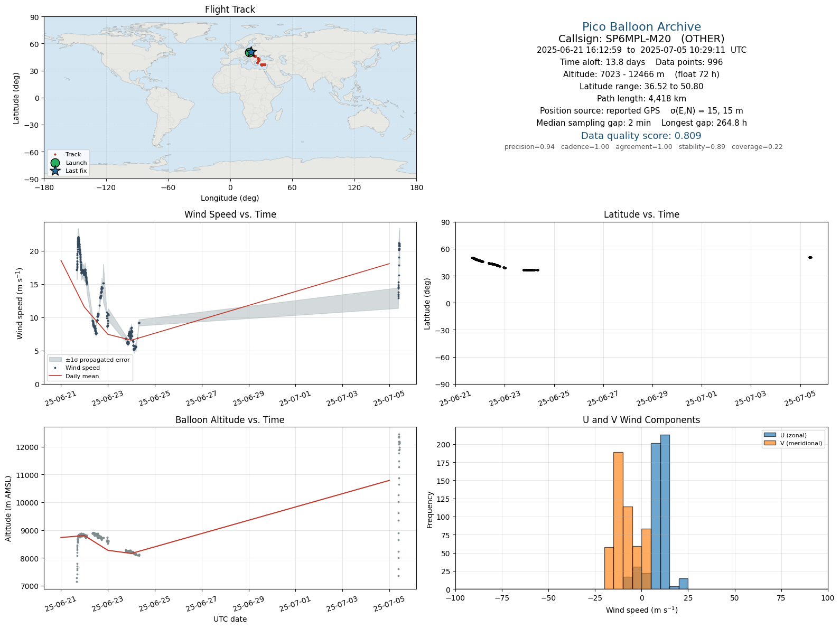Click the 'Latitude range: 36.52 to 50.80' line

[x=641, y=87]
